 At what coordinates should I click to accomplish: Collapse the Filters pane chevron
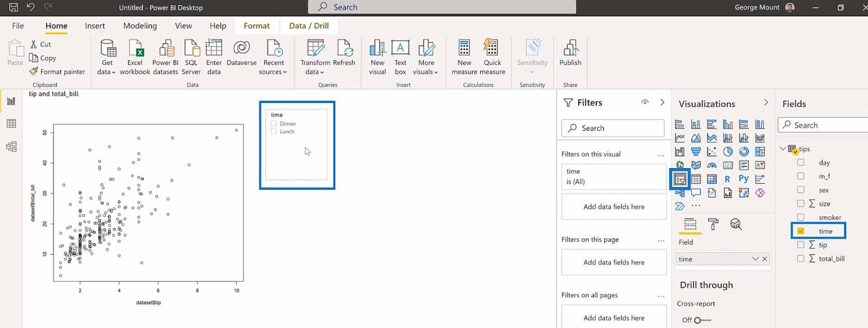pos(662,102)
